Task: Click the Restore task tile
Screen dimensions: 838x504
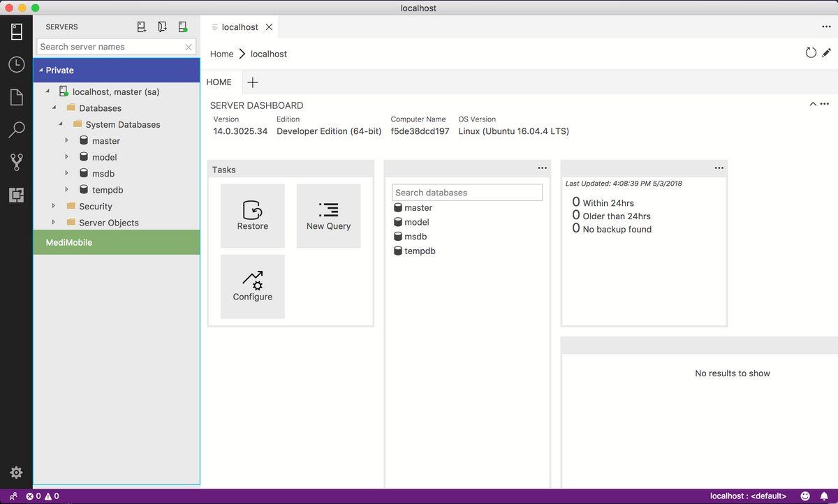Action: pos(253,216)
